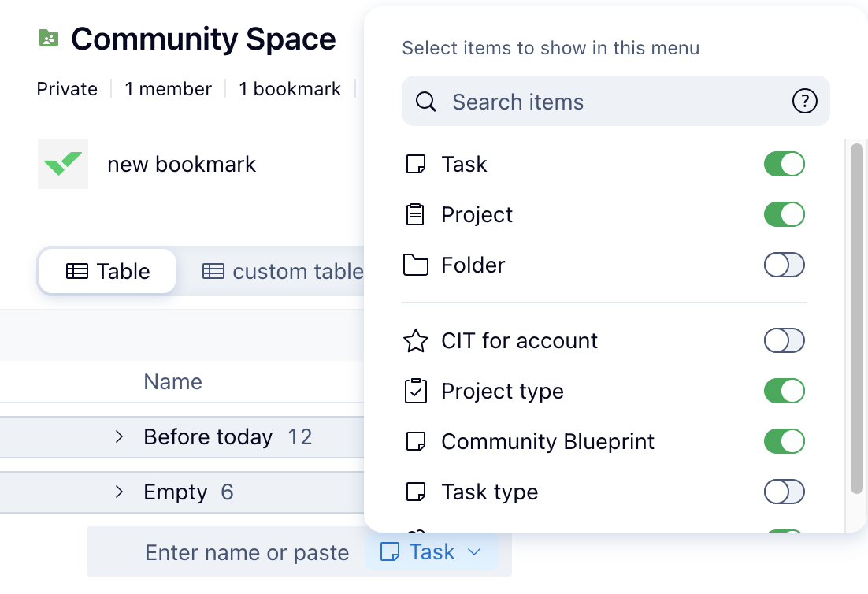Click the Project type checklist icon
868x594 pixels.
tap(415, 392)
